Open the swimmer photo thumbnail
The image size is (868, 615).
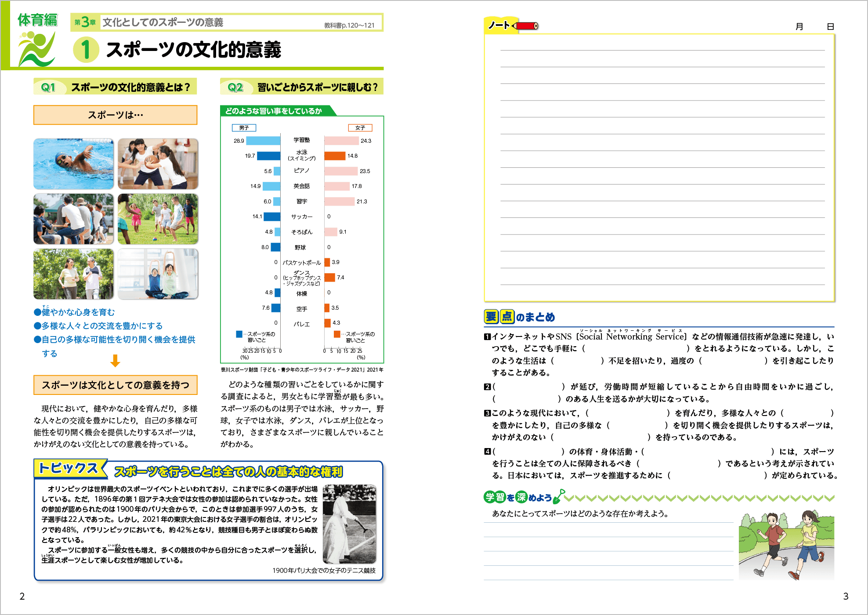[73, 164]
